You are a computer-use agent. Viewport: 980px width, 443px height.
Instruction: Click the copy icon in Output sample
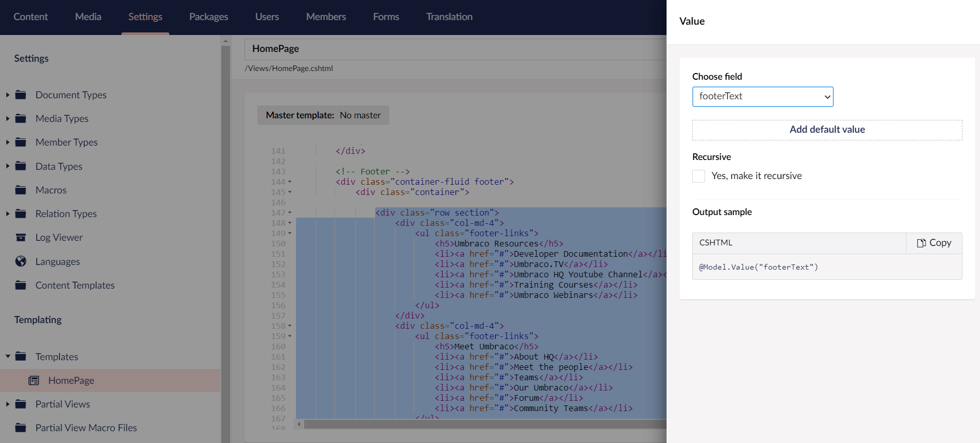pos(921,243)
